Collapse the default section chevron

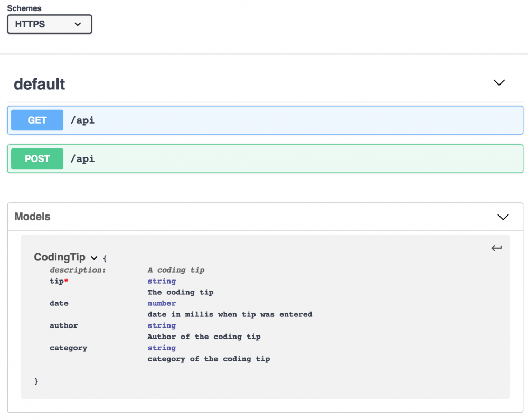pyautogui.click(x=499, y=83)
